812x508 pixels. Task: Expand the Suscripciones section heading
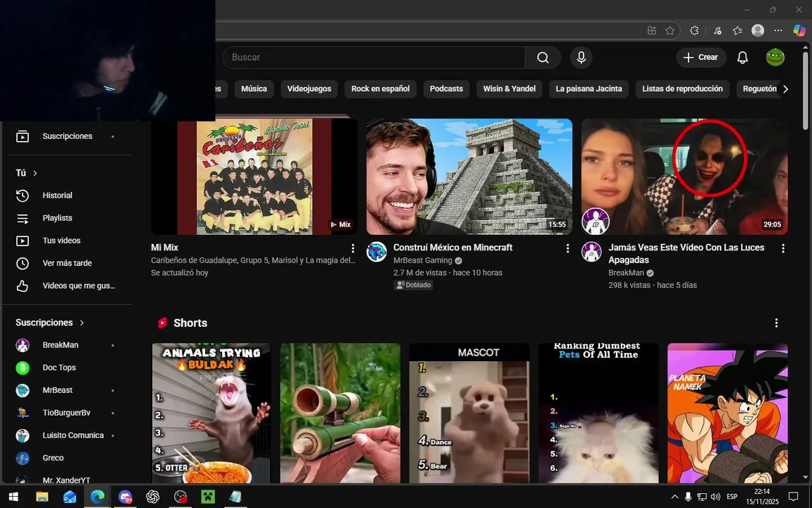click(50, 322)
